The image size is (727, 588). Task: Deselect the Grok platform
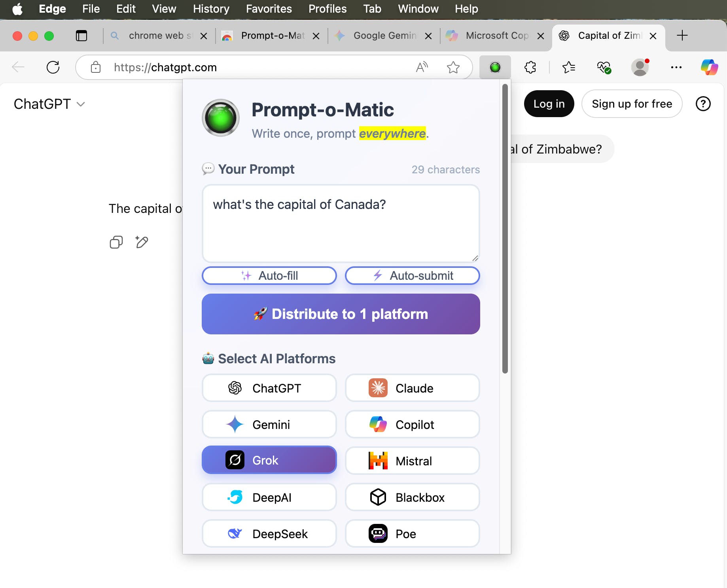(x=269, y=460)
